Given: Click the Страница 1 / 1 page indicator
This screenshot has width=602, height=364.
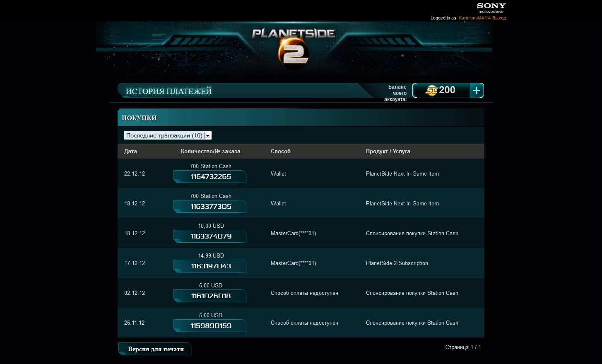Looking at the screenshot, I should pyautogui.click(x=463, y=347).
